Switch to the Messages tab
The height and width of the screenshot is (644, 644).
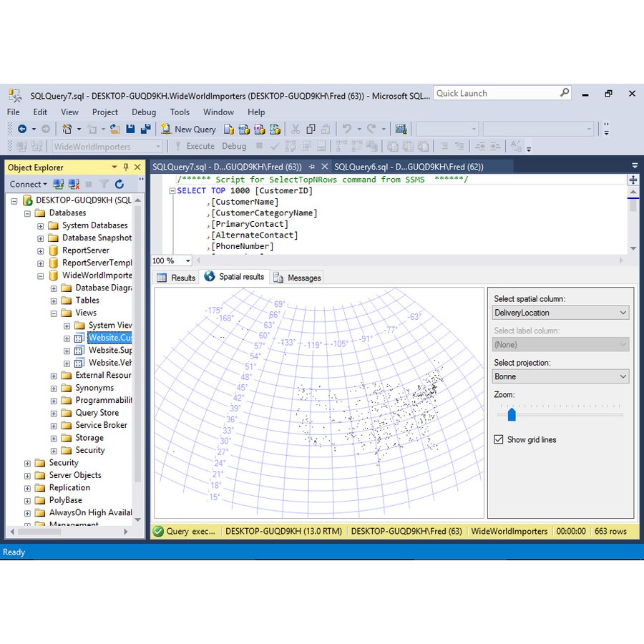(297, 278)
